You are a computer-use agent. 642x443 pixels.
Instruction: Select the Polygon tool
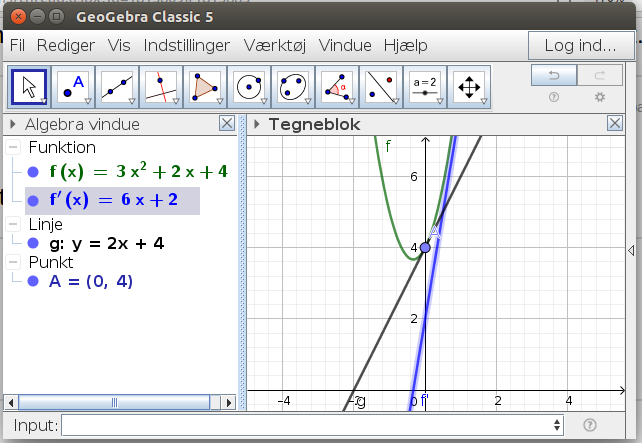205,87
